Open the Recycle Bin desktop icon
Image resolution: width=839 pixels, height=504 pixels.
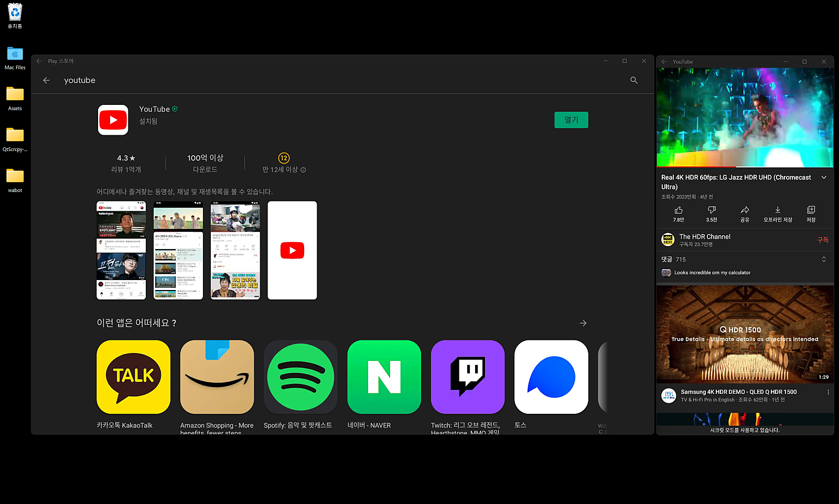[15, 15]
